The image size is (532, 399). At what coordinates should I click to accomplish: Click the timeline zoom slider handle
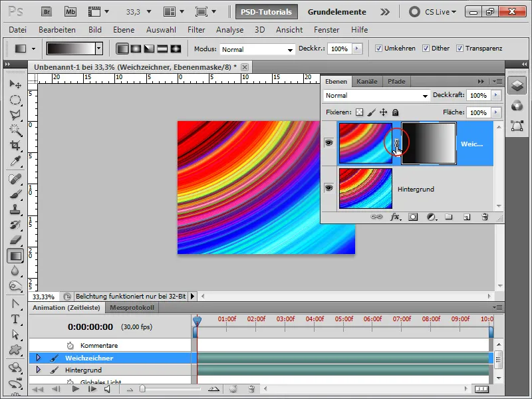(142, 389)
